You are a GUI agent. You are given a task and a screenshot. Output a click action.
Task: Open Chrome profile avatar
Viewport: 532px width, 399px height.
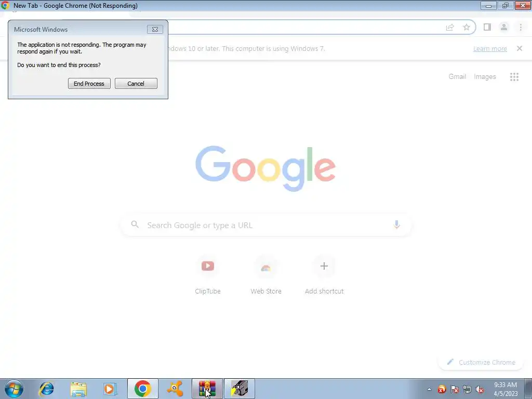[504, 27]
